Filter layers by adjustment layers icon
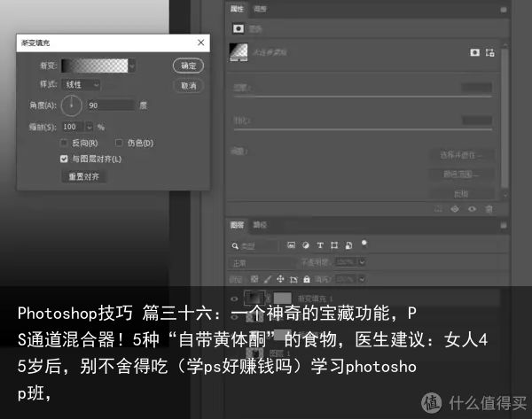Screen dimensions: 532x419 click(306, 245)
